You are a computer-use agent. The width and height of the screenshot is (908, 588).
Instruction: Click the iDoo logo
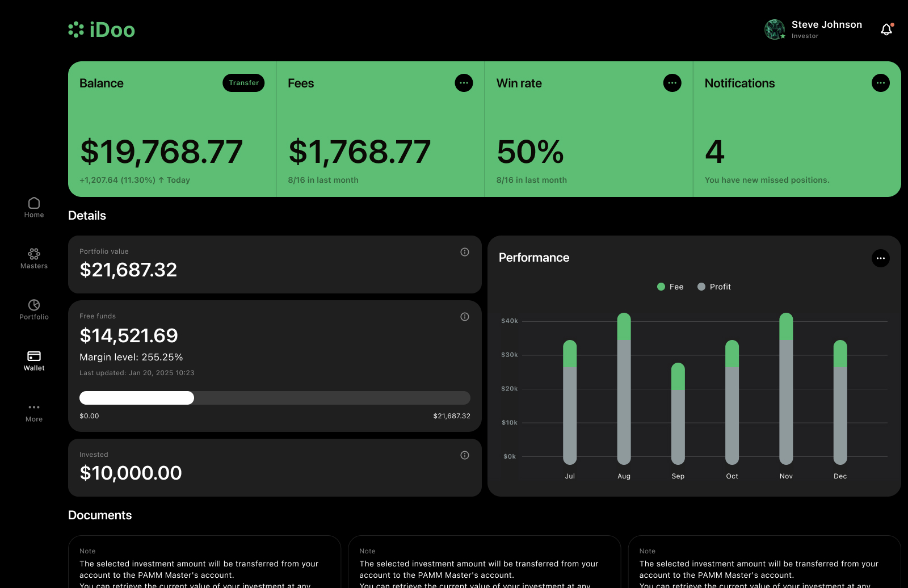point(102,30)
